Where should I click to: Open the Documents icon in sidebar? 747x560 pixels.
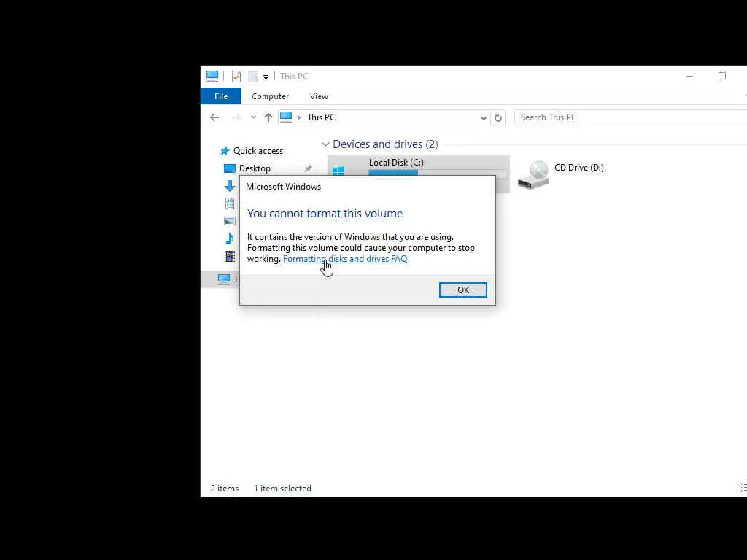click(230, 203)
